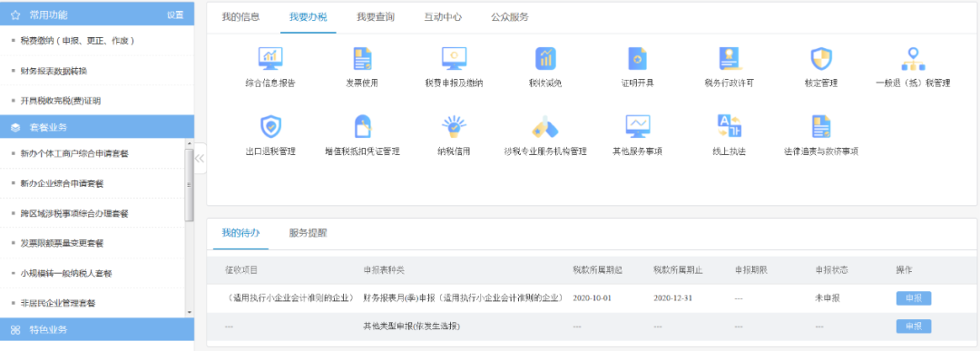This screenshot has width=980, height=351.
Task: Click icon beside 特色业务 header
Action: coord(15,329)
